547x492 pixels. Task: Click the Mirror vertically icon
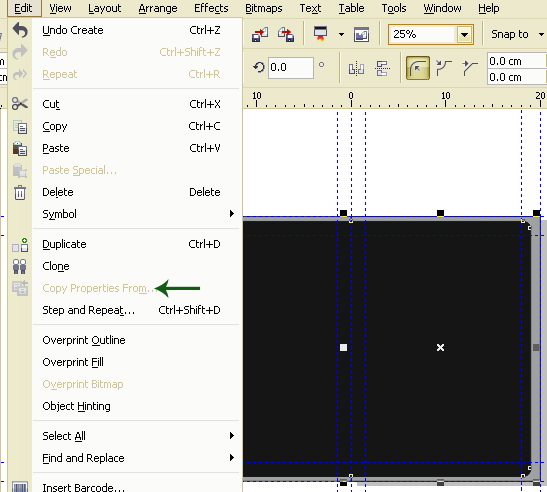382,68
